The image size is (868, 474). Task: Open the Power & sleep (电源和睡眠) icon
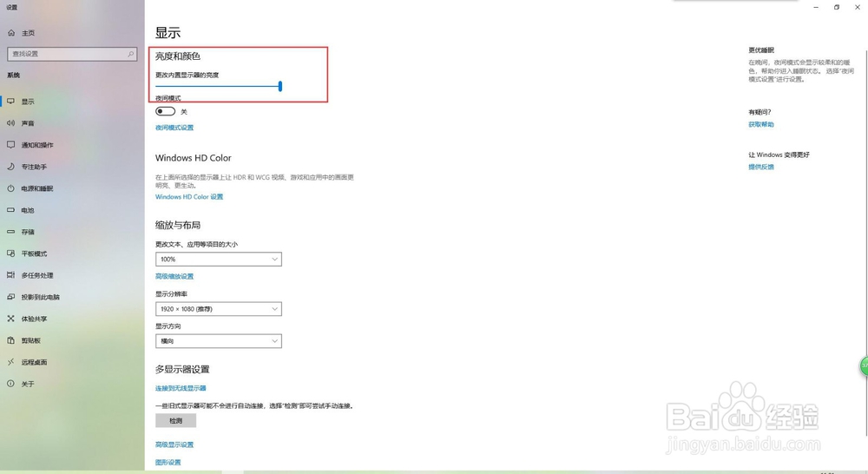pyautogui.click(x=11, y=188)
